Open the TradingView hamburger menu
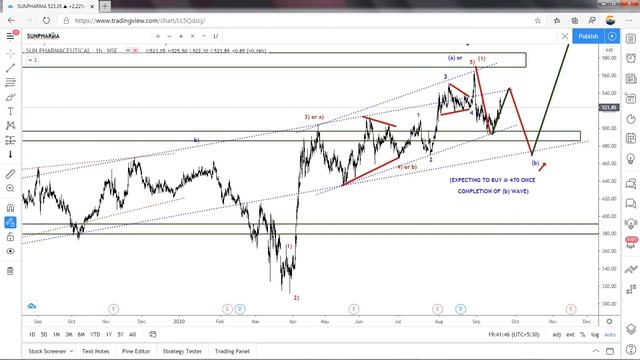Image resolution: width=640 pixels, height=360 pixels. coord(10,36)
